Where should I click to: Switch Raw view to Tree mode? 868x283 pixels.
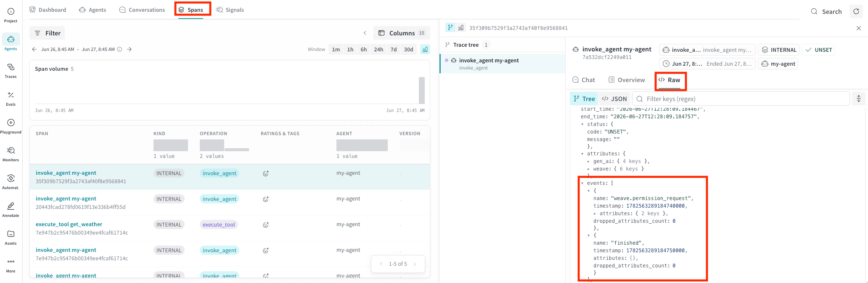585,99
